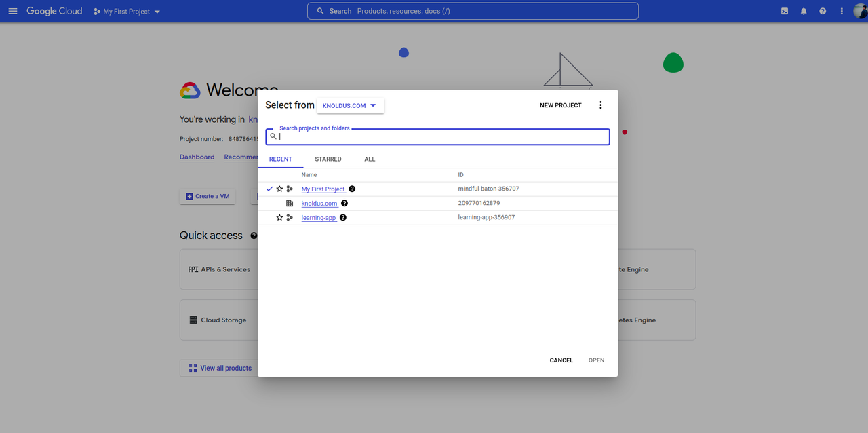
Task: Open the notifications bell
Action: (x=804, y=11)
